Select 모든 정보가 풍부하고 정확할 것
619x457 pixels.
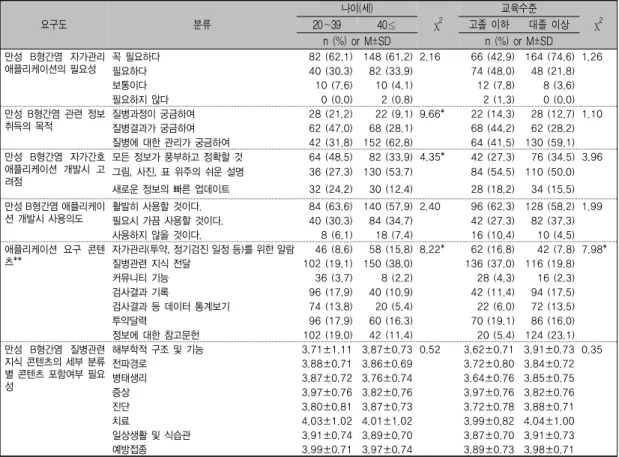pyautogui.click(x=178, y=157)
